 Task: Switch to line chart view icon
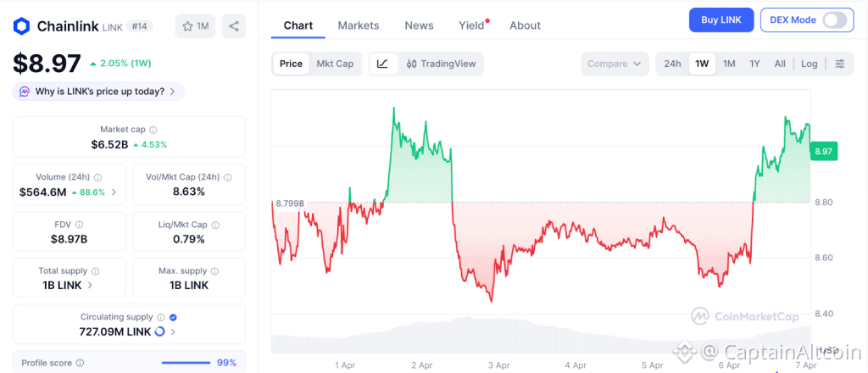[383, 64]
